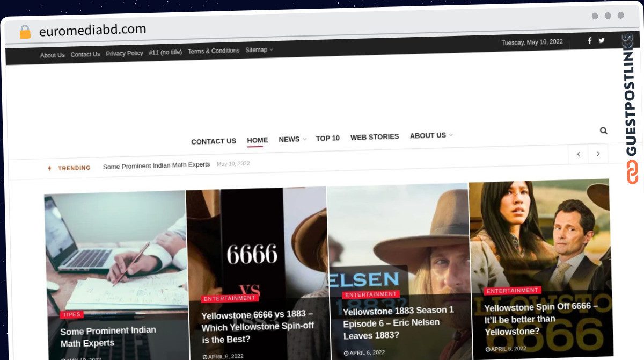The image size is (644, 360).
Task: Select CONTACT US in main navigation
Action: (x=214, y=141)
